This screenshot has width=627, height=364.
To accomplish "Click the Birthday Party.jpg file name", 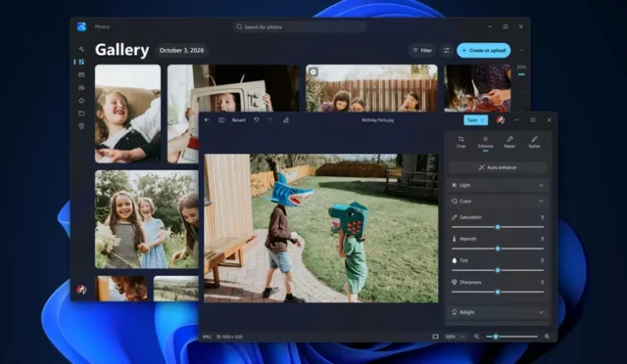I will click(378, 120).
